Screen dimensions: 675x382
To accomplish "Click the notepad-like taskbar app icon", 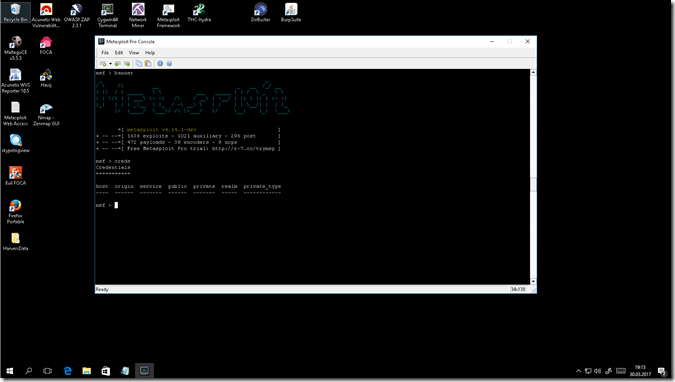I will coord(125,371).
